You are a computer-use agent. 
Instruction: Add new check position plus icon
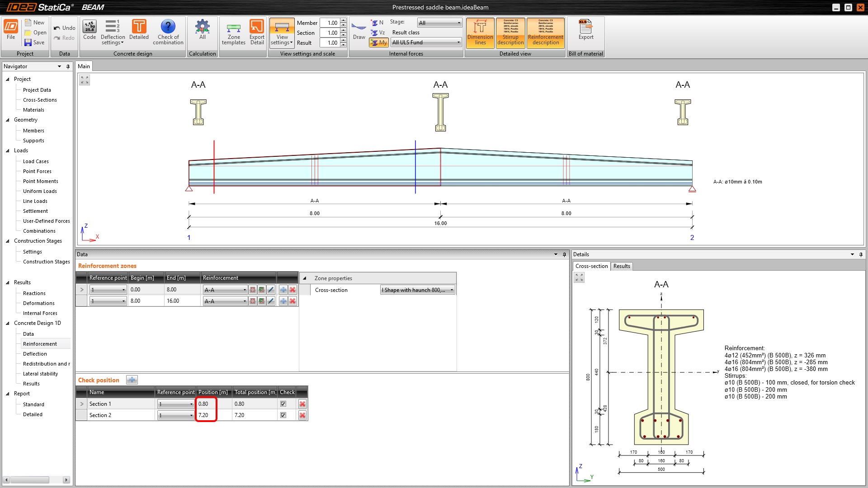point(132,380)
